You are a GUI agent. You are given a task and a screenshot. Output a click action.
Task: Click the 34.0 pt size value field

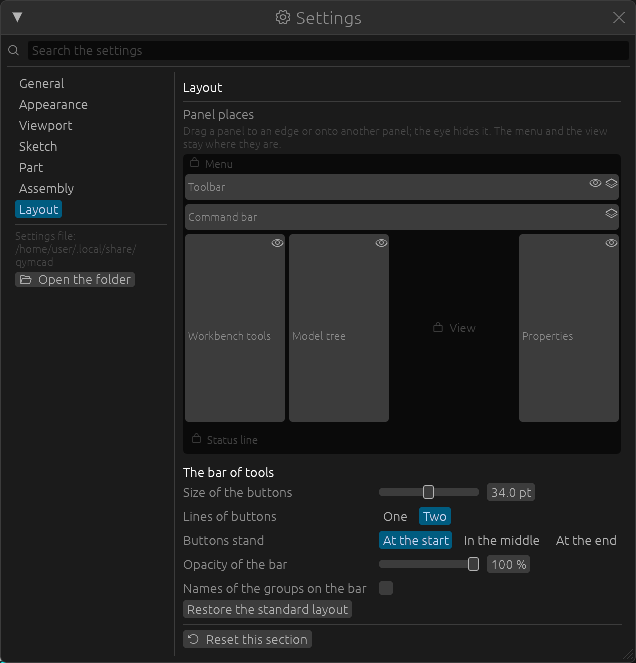tap(511, 492)
